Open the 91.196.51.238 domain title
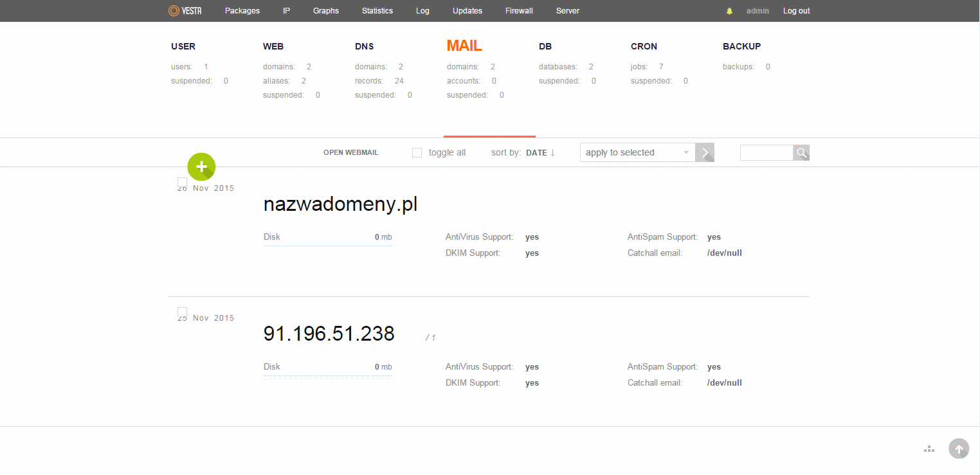 point(329,334)
